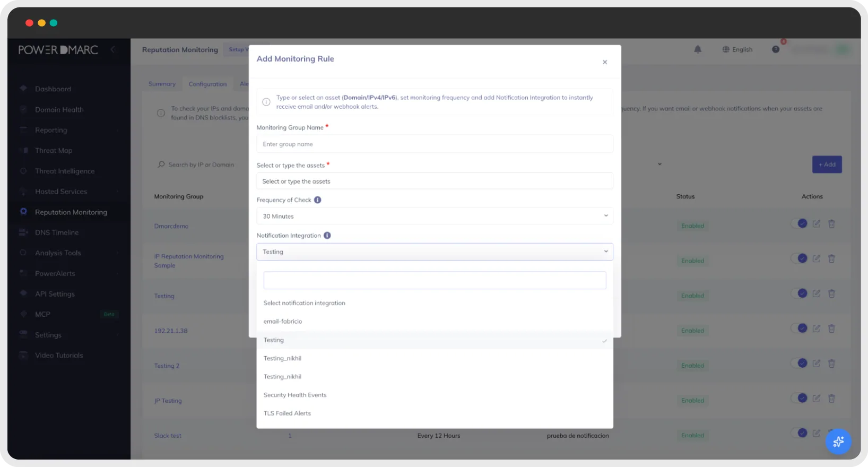The height and width of the screenshot is (467, 868).
Task: Open the notifications bell
Action: pos(698,49)
